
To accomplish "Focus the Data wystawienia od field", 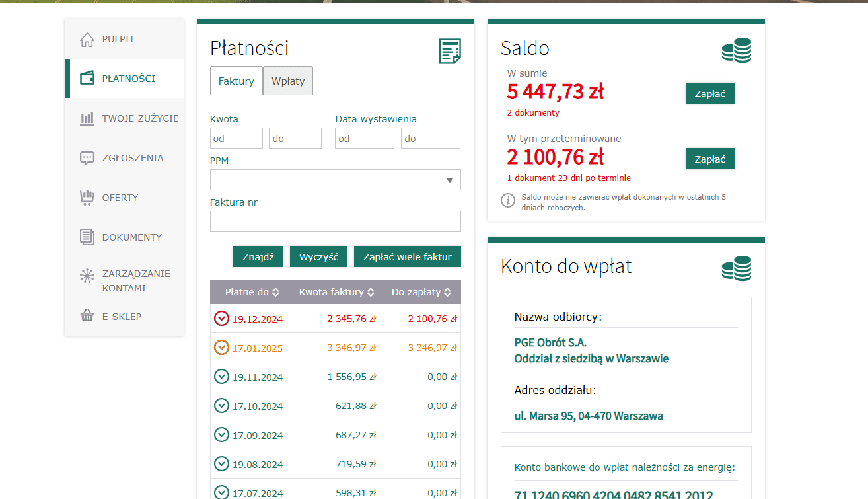I will pyautogui.click(x=365, y=138).
